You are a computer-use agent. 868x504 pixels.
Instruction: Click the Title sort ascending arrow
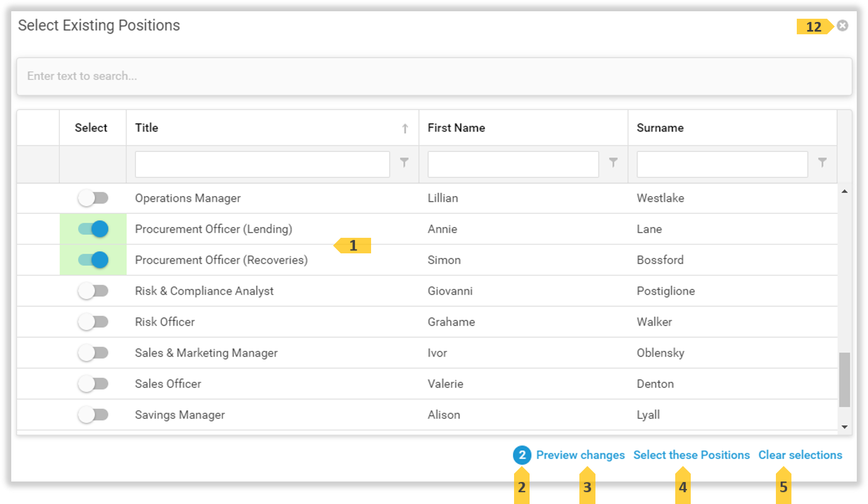[x=405, y=129]
